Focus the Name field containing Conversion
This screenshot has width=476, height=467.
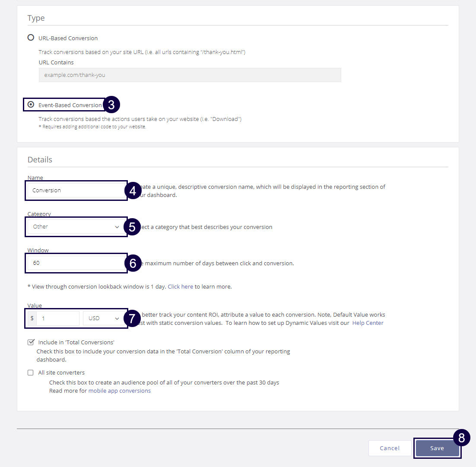pyautogui.click(x=76, y=191)
